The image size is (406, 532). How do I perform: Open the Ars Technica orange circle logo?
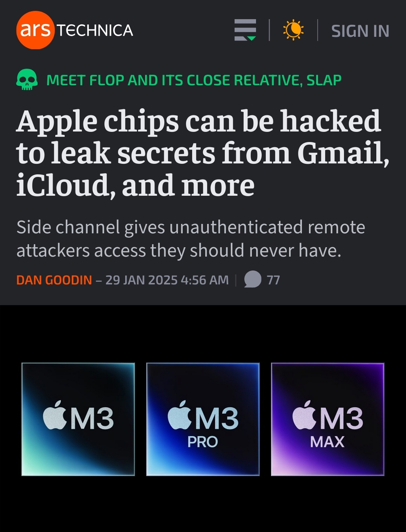(x=35, y=30)
